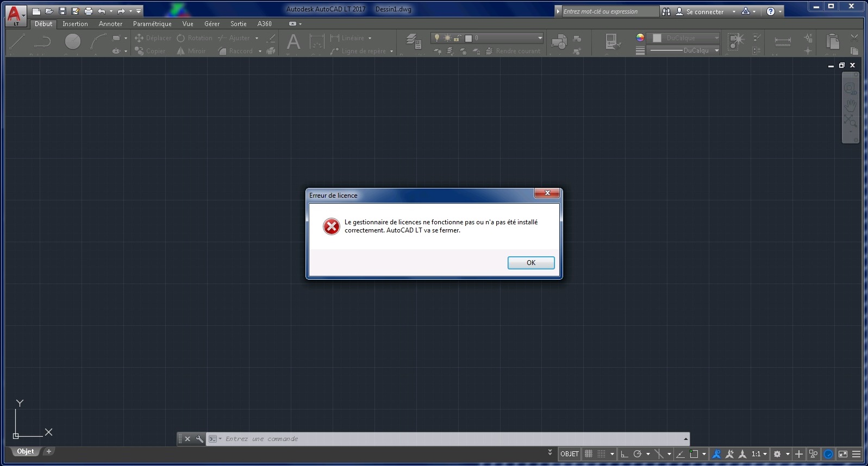Open the layer 0 dropdown list
Image resolution: width=868 pixels, height=466 pixels.
coord(487,38)
